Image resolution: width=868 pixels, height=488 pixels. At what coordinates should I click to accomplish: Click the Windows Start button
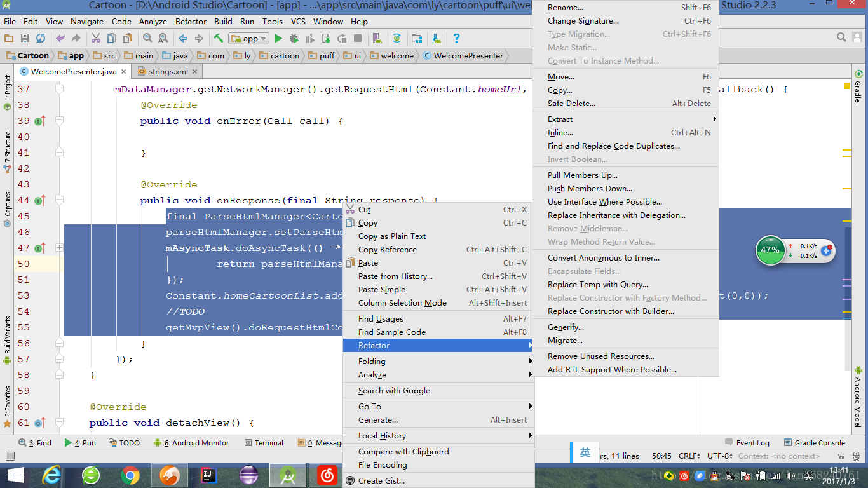click(x=15, y=475)
